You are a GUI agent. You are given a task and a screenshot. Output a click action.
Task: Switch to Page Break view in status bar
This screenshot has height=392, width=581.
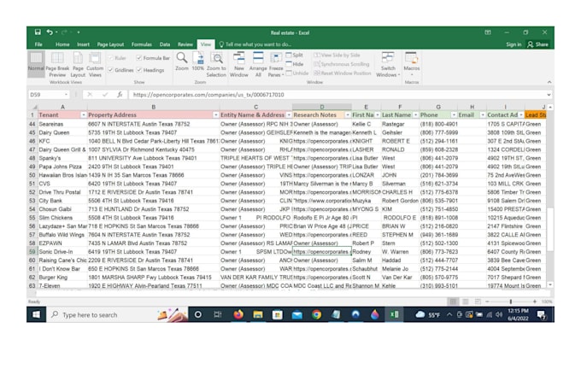478,301
